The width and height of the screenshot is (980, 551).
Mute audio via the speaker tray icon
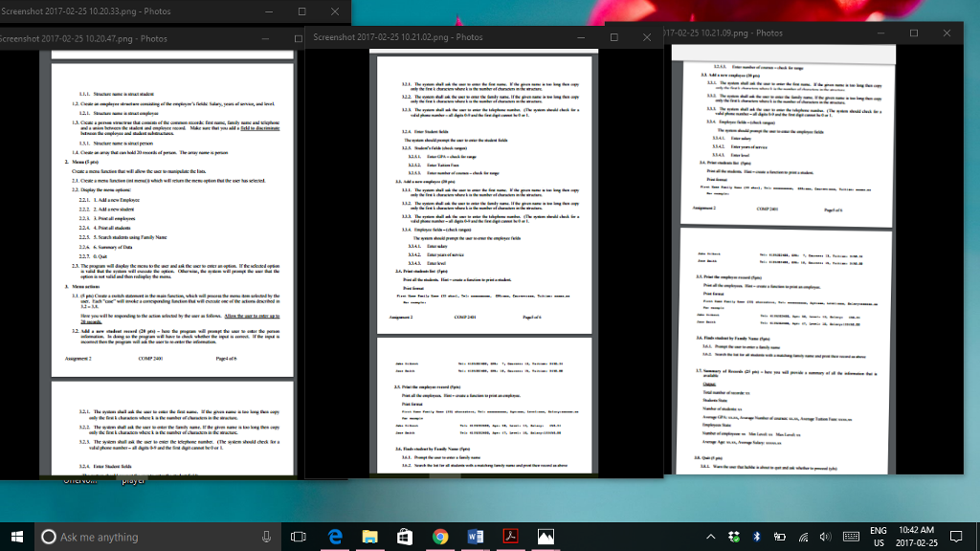pyautogui.click(x=825, y=537)
